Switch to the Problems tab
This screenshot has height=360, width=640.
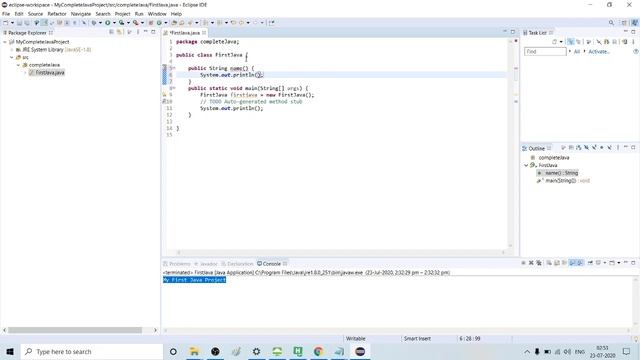[x=177, y=264]
